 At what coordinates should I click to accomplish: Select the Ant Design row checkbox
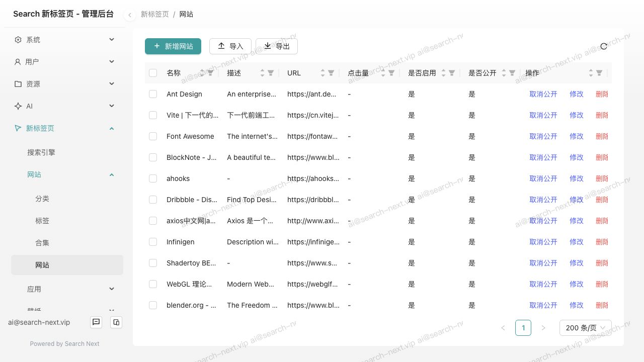(x=153, y=94)
